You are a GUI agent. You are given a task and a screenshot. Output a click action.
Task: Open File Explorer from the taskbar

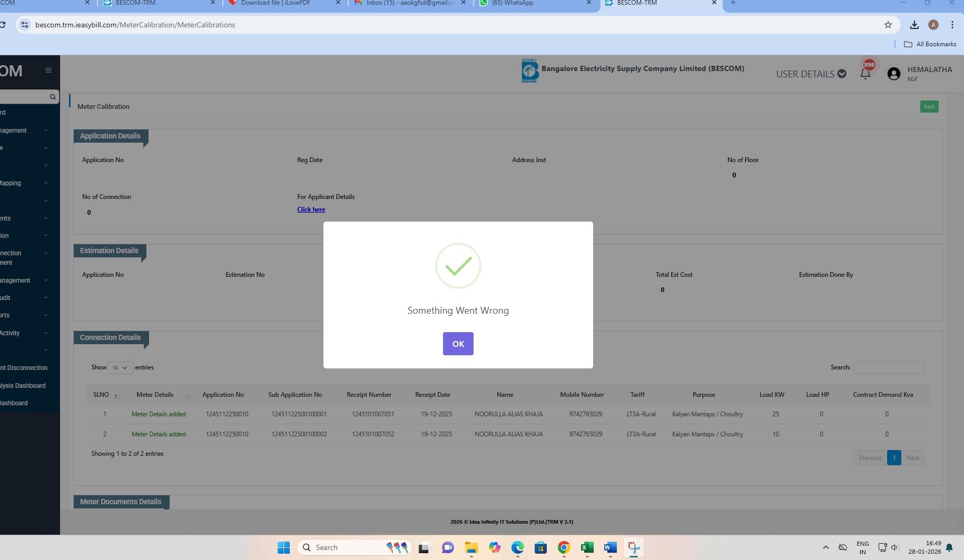point(471,548)
